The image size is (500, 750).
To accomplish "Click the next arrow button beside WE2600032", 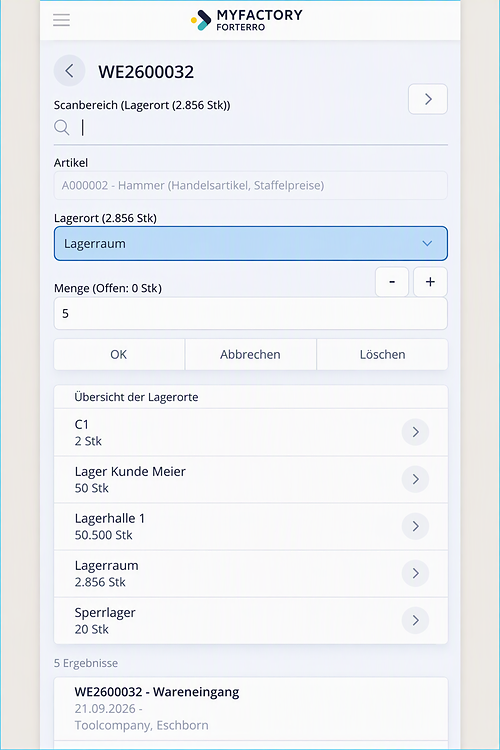I will (x=428, y=99).
